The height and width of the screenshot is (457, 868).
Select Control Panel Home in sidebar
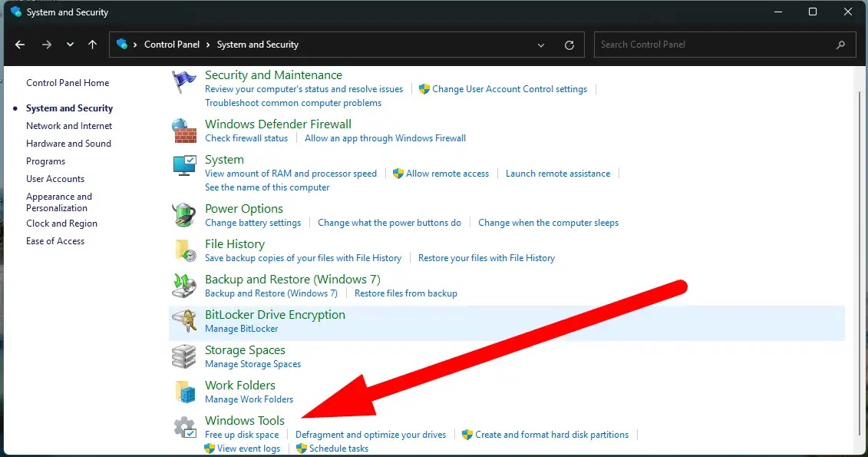(x=68, y=82)
